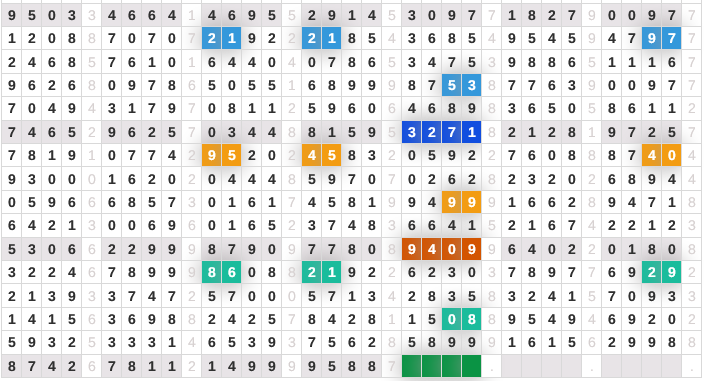Viewport: 704px width, 381px height.
Task: Click the dark orange cell containing 4
Action: (x=431, y=249)
